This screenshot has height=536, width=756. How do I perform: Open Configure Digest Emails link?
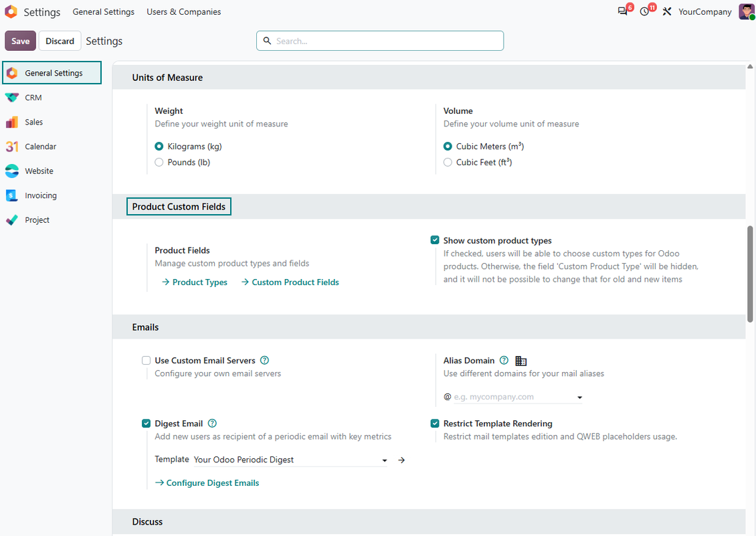pyautogui.click(x=207, y=483)
